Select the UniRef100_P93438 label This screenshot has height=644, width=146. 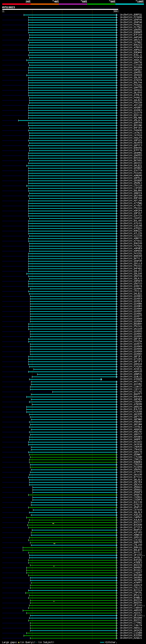click(x=131, y=58)
